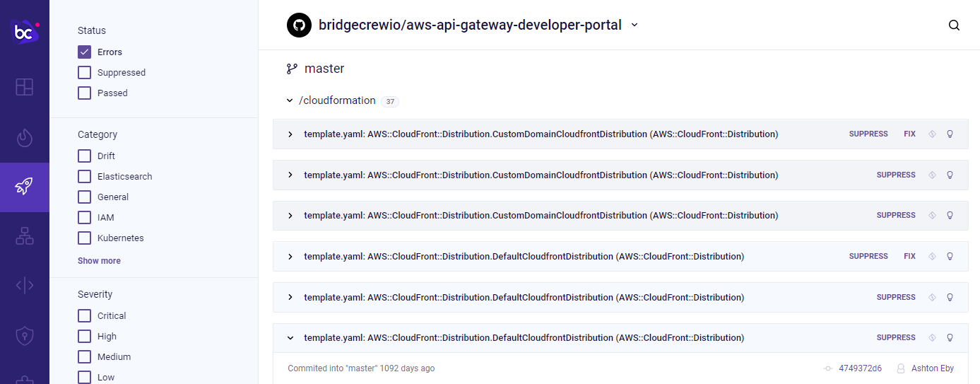980x384 pixels.
Task: Click lightbulb on collapsed Default row without FIX
Action: 950,297
